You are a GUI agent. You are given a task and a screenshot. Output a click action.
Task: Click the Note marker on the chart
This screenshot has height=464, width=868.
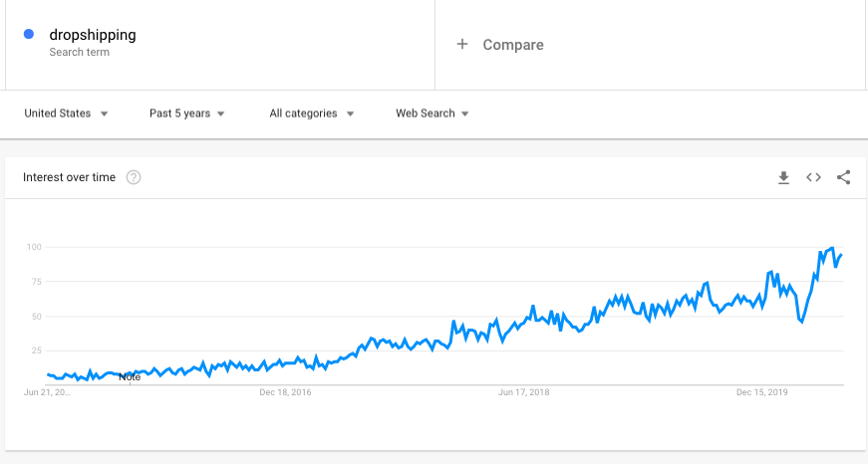(x=130, y=377)
